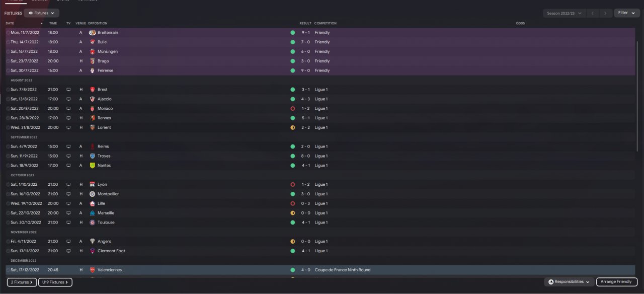
Task: Toggle the round marker beside Sat, 1/10/2022 Lyon
Action: 8,185
